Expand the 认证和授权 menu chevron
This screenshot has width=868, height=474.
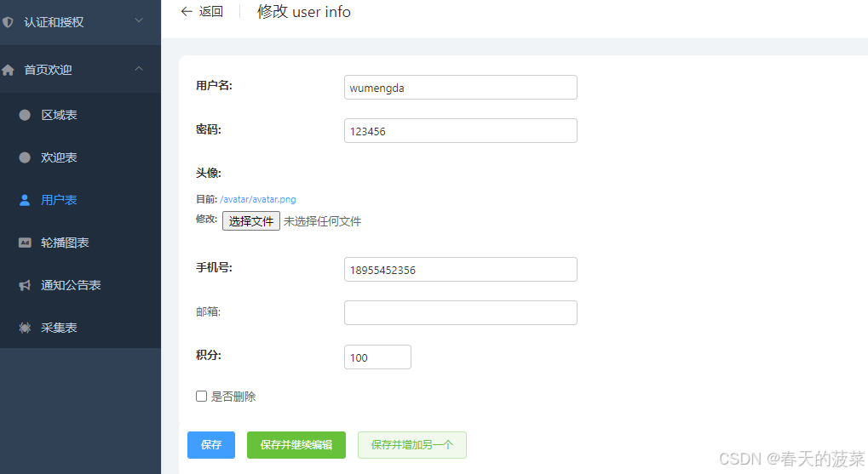[139, 20]
